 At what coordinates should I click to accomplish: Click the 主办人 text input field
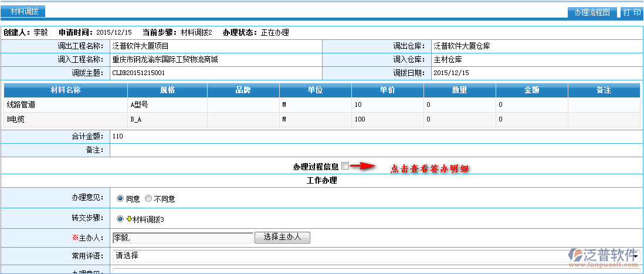182,238
